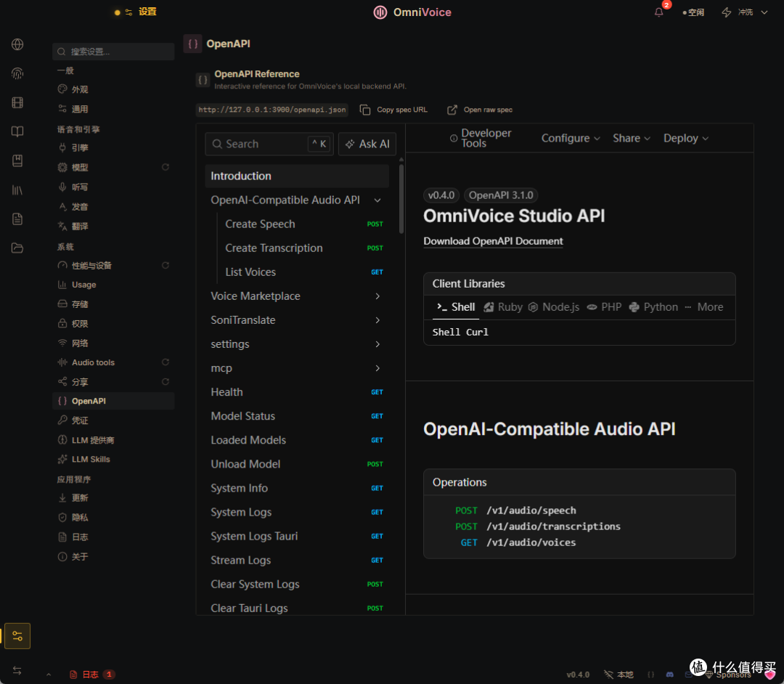784x684 pixels.
Task: Open the Share dropdown
Action: tap(632, 138)
